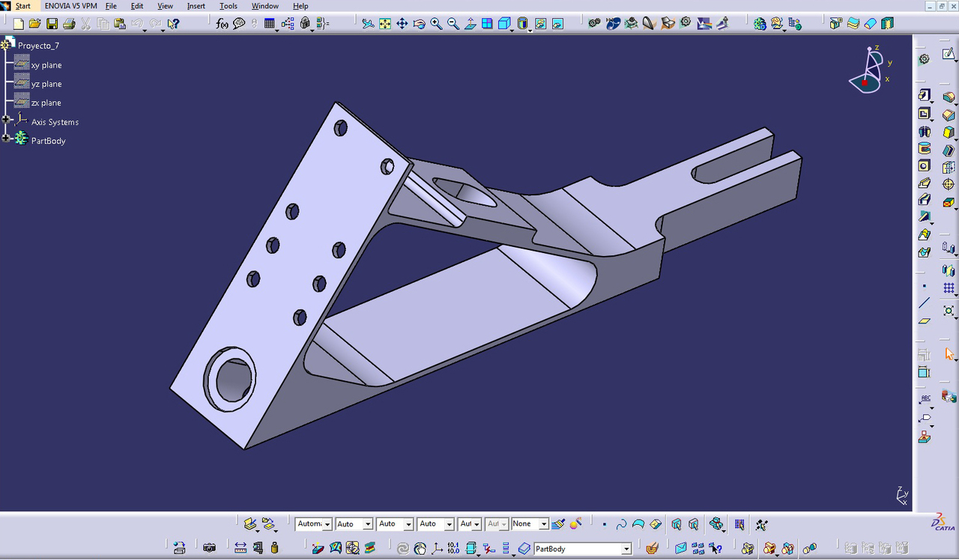Open the ENOVIA V5 VPM menu

70,6
